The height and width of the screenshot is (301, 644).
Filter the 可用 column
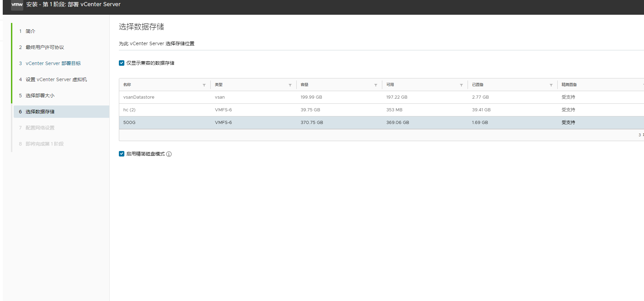pos(461,85)
